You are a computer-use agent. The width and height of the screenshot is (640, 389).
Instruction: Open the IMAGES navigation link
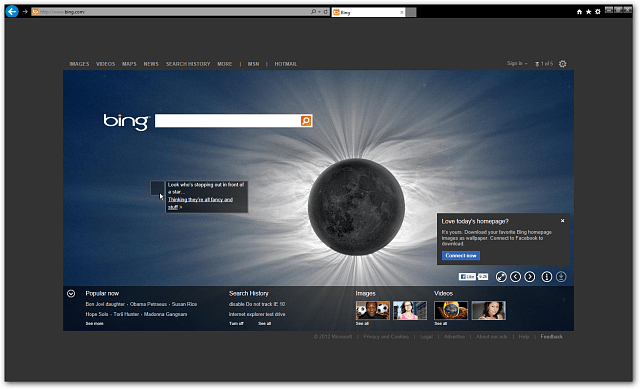[79, 64]
